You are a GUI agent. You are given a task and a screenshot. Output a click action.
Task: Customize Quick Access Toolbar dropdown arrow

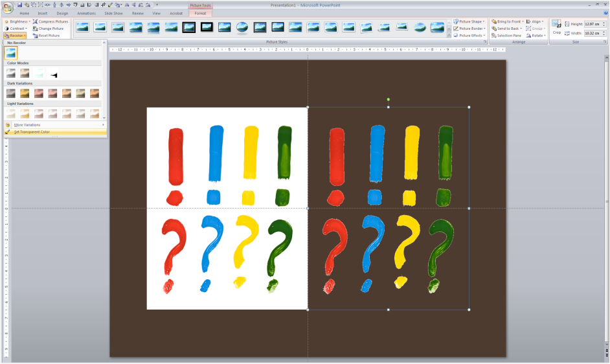[x=157, y=5]
